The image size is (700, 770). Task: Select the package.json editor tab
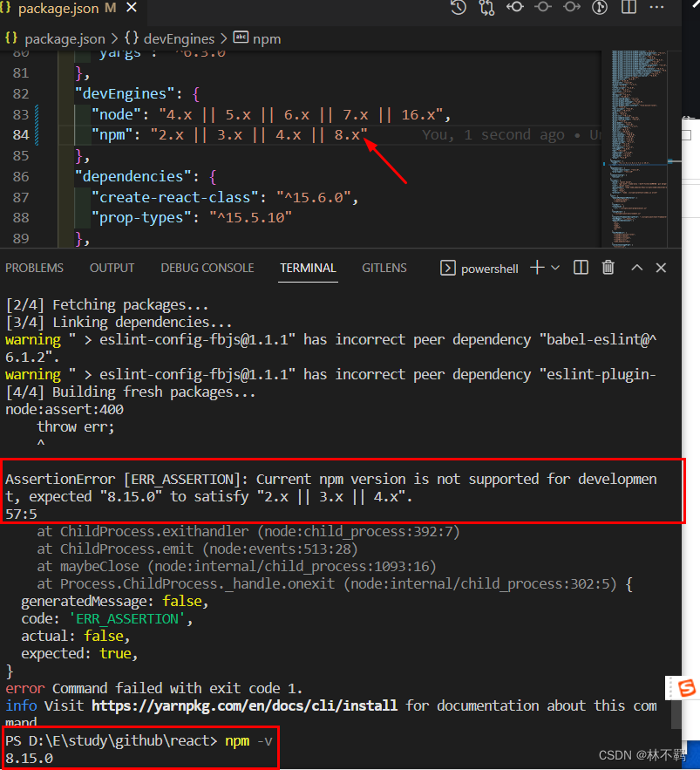pyautogui.click(x=72, y=9)
